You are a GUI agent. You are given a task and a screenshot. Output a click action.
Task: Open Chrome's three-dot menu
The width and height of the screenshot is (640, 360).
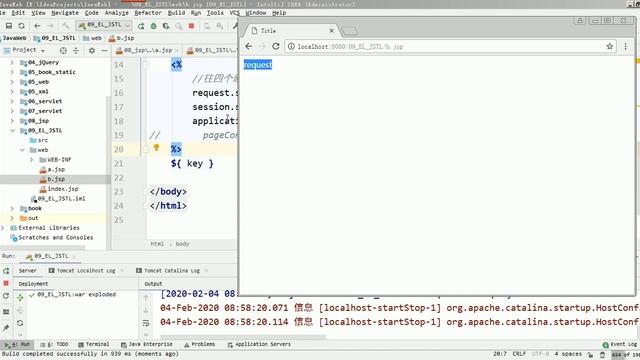pos(625,46)
